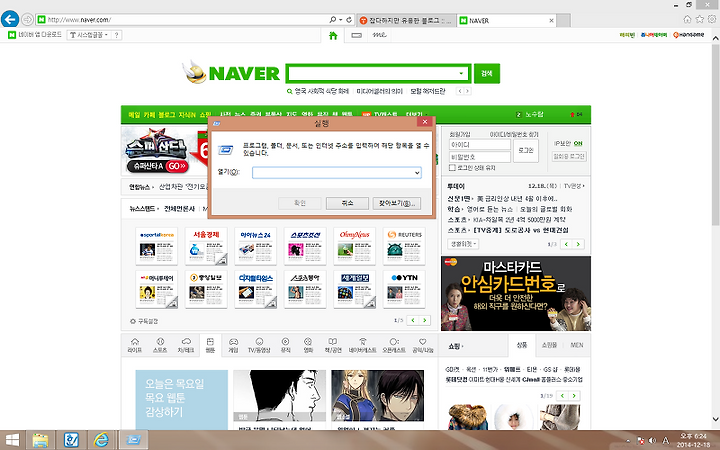Click the address bar search magnifier icon
The image size is (720, 450).
(332, 20)
